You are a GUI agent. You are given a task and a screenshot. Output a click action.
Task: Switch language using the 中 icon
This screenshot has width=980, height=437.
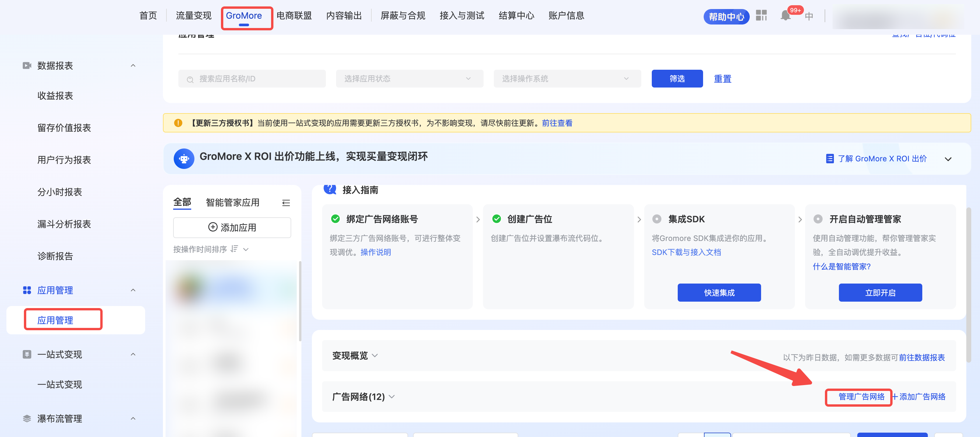(x=809, y=16)
